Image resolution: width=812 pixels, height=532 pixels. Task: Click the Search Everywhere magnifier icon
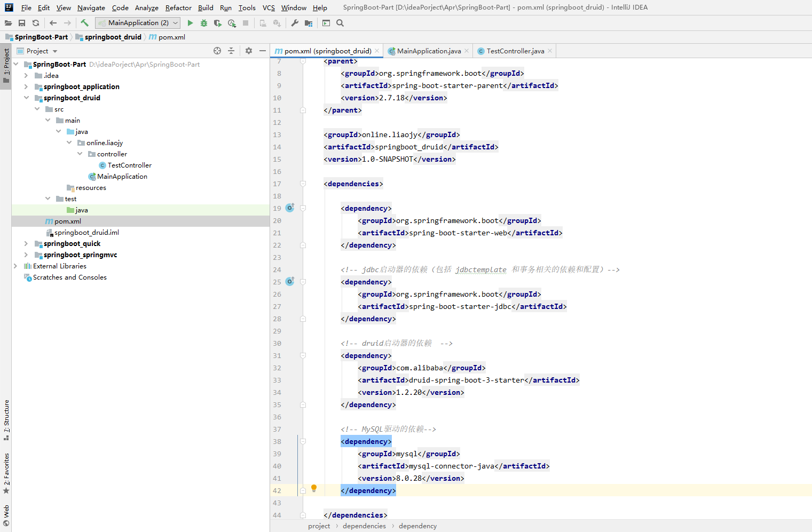(340, 23)
